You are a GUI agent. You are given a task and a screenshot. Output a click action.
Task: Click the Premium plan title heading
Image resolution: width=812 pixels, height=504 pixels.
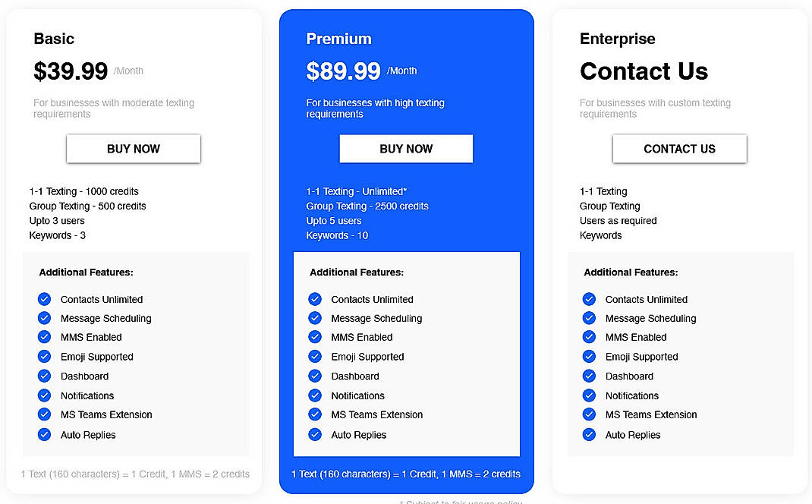pyautogui.click(x=338, y=39)
